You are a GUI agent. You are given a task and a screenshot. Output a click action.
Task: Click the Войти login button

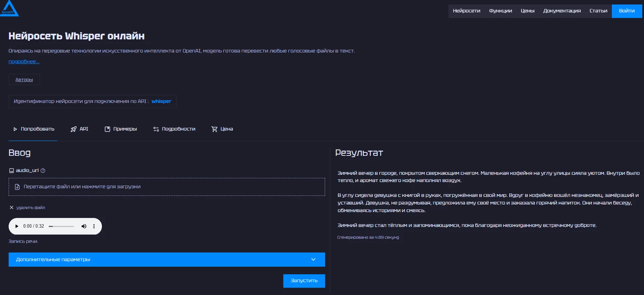pos(627,11)
